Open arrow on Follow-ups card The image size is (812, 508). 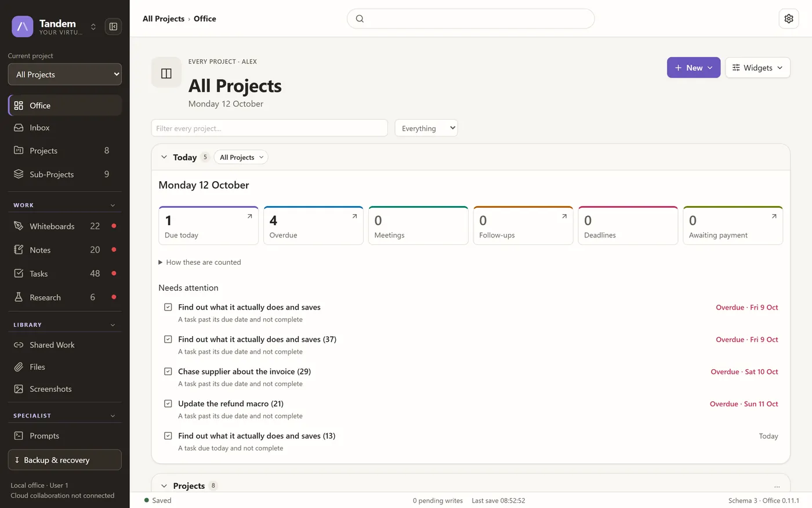coord(564,216)
